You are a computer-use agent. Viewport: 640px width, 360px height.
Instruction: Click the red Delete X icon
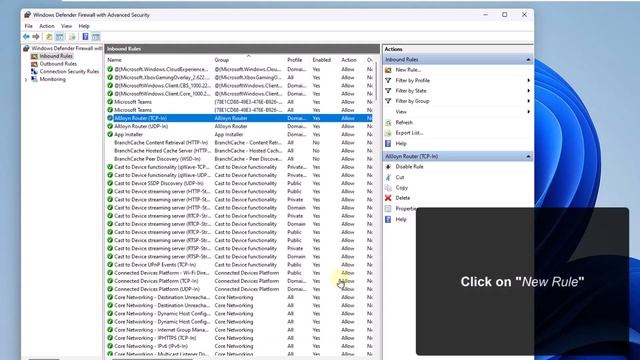click(x=388, y=198)
